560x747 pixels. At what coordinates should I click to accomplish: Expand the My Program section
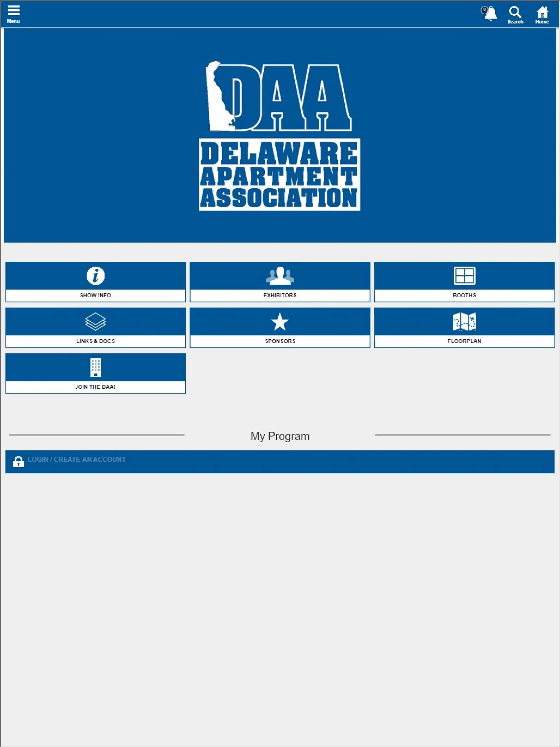(279, 436)
